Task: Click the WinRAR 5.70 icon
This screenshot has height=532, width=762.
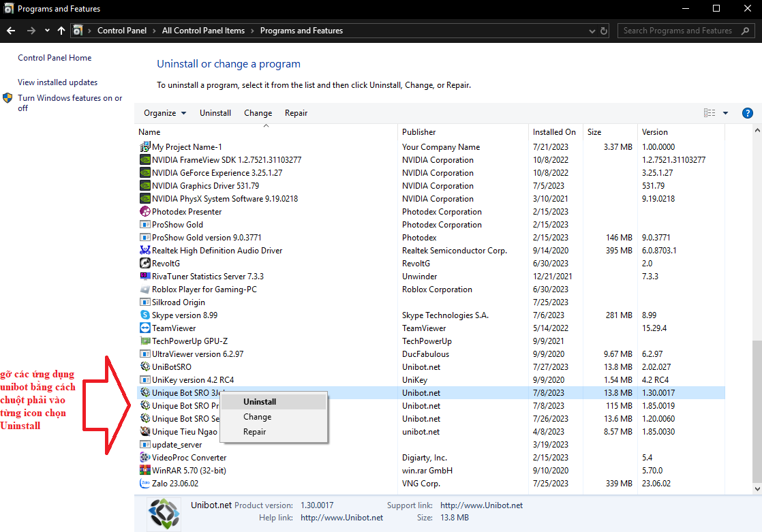Action: 144,470
